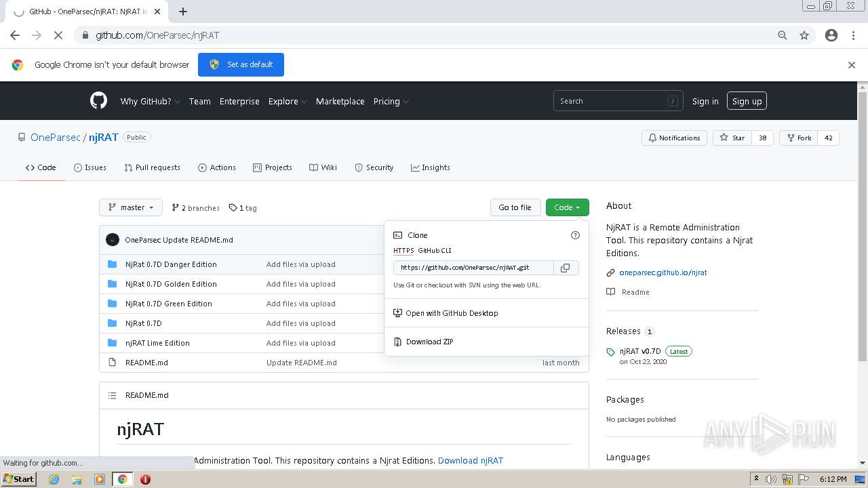Viewport: 868px width, 488px height.
Task: View the 2 branches link
Action: click(195, 208)
